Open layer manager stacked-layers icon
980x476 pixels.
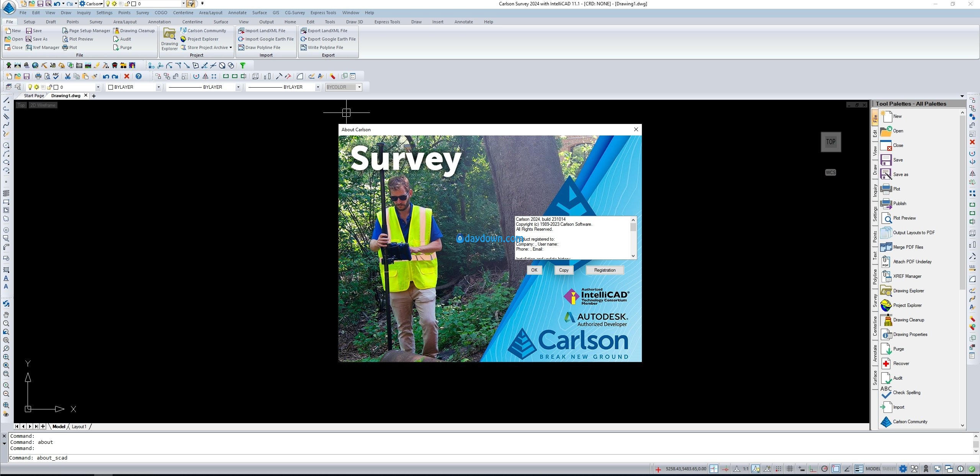pyautogui.click(x=8, y=87)
